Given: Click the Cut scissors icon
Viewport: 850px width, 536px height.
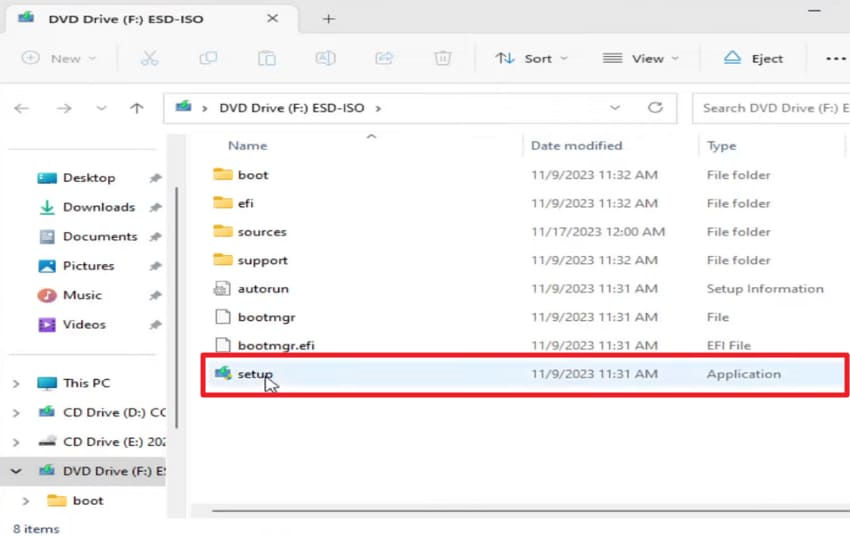Looking at the screenshot, I should point(150,58).
